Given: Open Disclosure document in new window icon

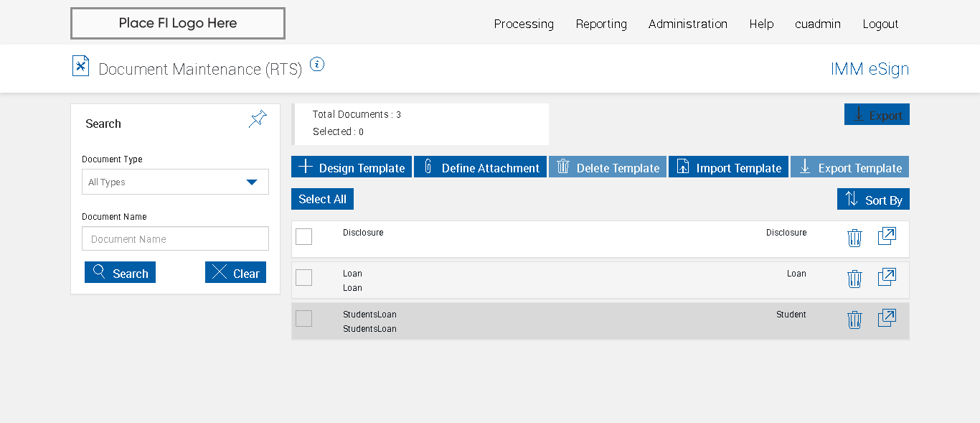Looking at the screenshot, I should click(887, 236).
